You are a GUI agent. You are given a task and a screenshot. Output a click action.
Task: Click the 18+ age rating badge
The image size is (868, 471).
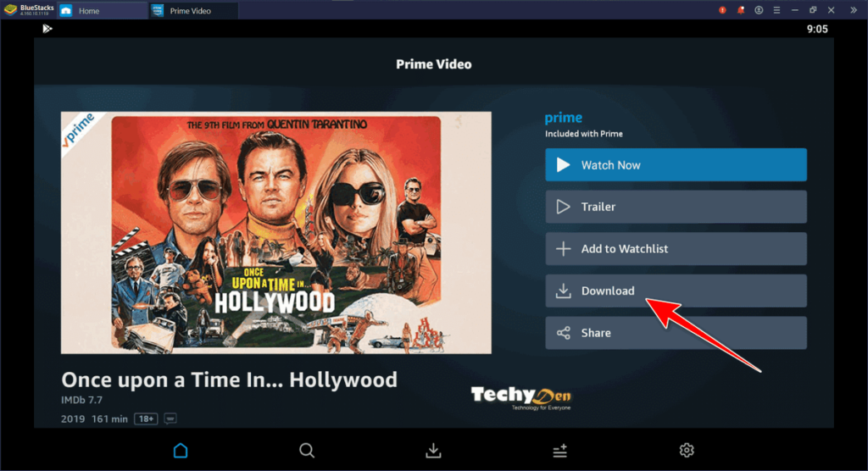click(x=146, y=419)
